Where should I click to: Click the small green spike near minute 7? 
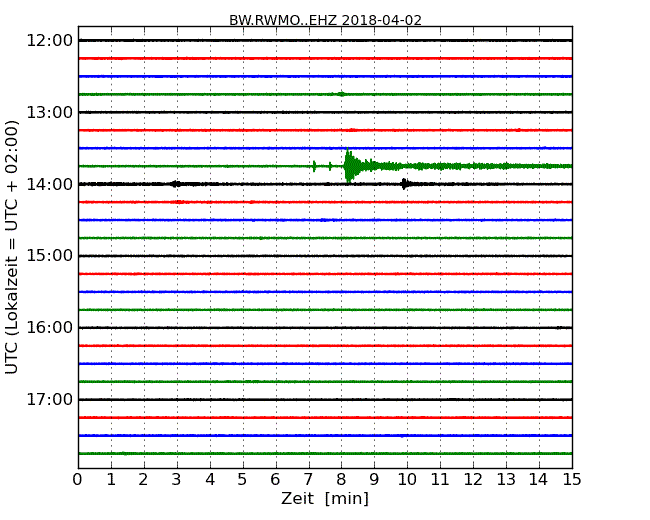click(314, 166)
